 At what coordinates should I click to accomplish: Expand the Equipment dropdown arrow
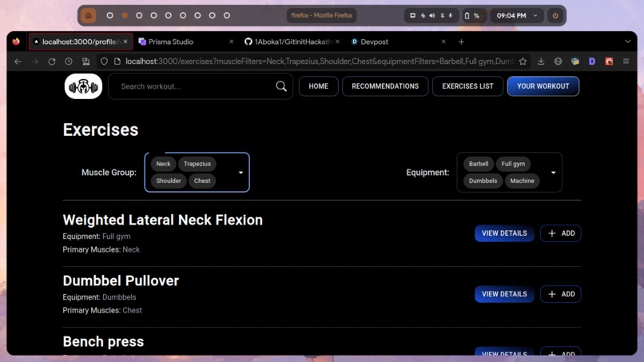coord(553,173)
